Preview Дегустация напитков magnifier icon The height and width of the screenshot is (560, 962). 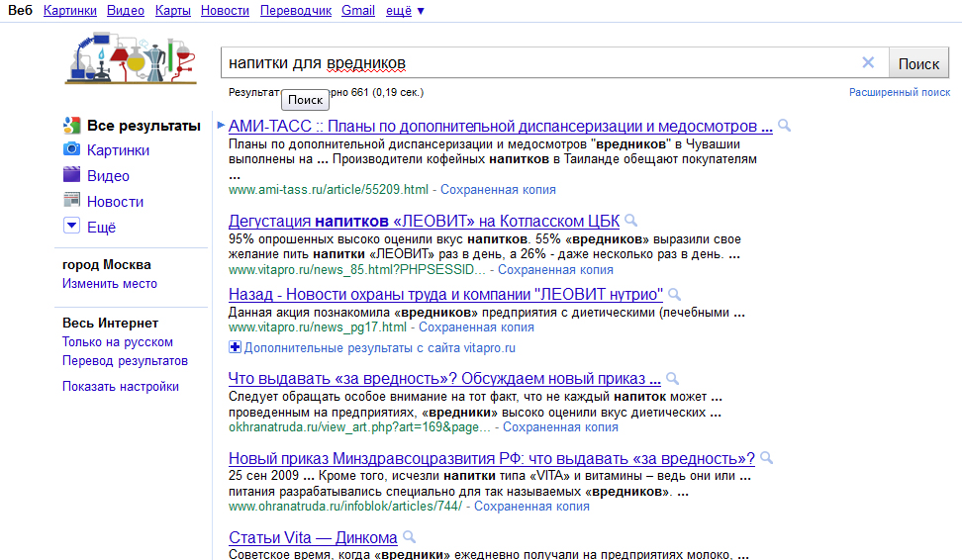click(x=630, y=221)
